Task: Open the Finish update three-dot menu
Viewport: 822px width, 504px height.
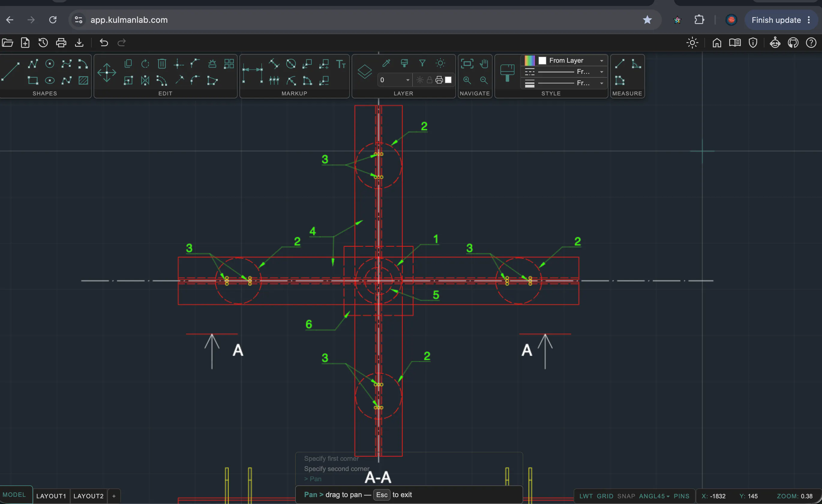Action: point(809,20)
